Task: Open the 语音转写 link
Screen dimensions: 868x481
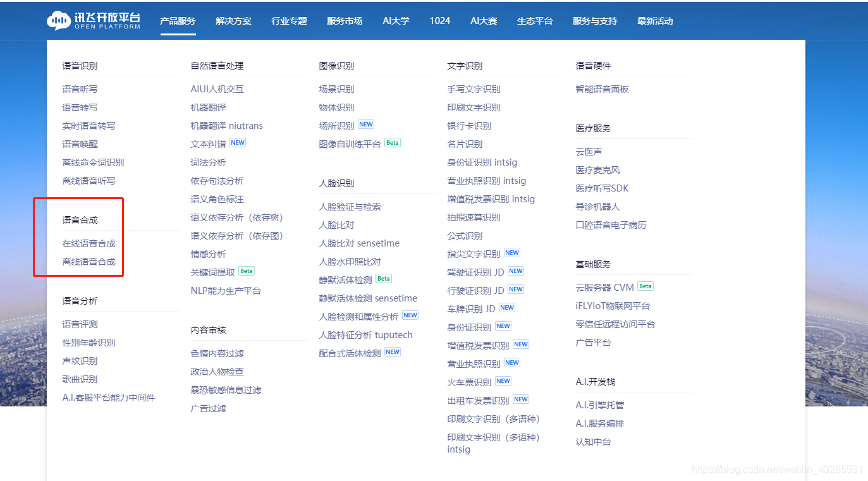Action: (80, 107)
